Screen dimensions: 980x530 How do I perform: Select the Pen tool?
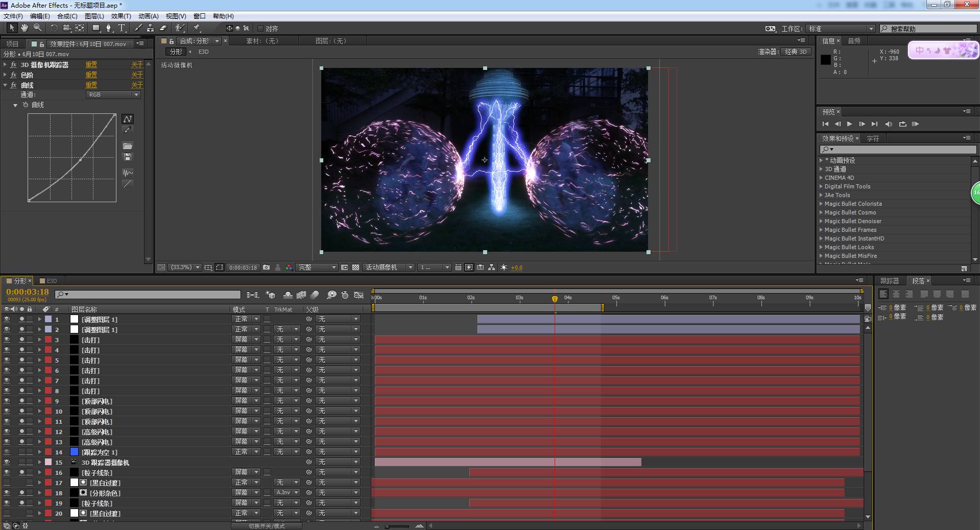point(109,28)
